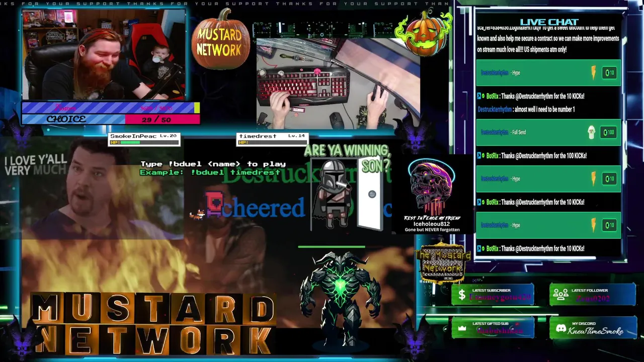This screenshot has width=644, height=362.
Task: Click the "Type !bduel <name> to play" text
Action: tap(213, 164)
